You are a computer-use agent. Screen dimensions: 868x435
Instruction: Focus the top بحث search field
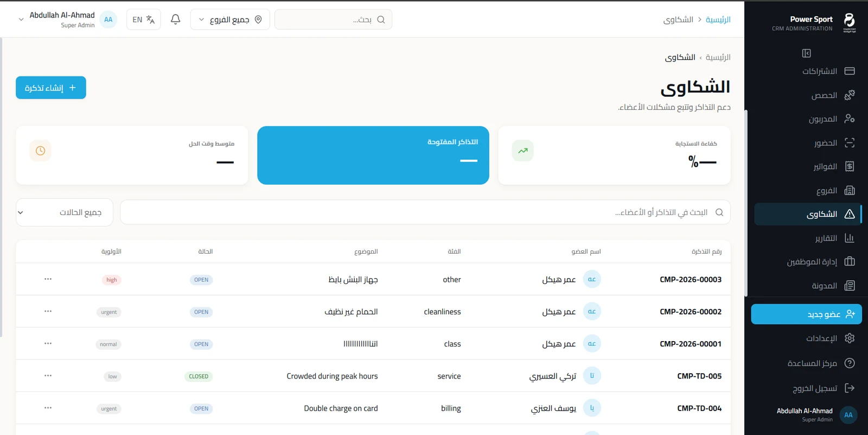pyautogui.click(x=333, y=20)
